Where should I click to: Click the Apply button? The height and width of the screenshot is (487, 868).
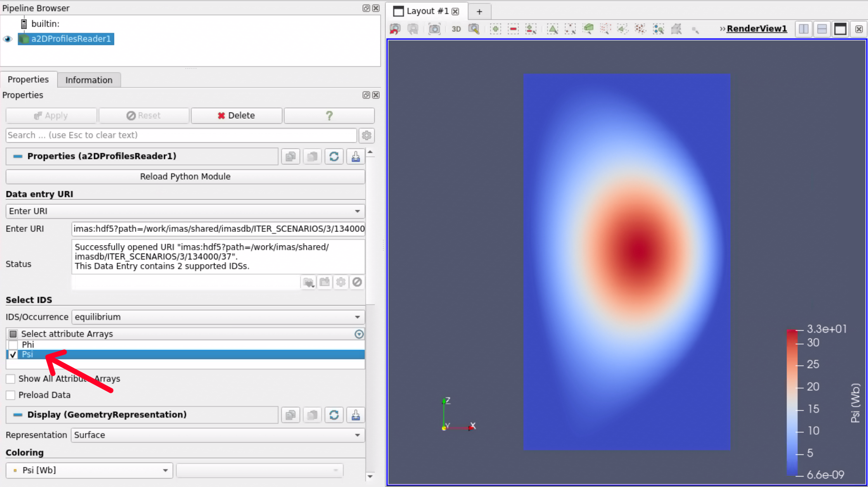(x=51, y=116)
